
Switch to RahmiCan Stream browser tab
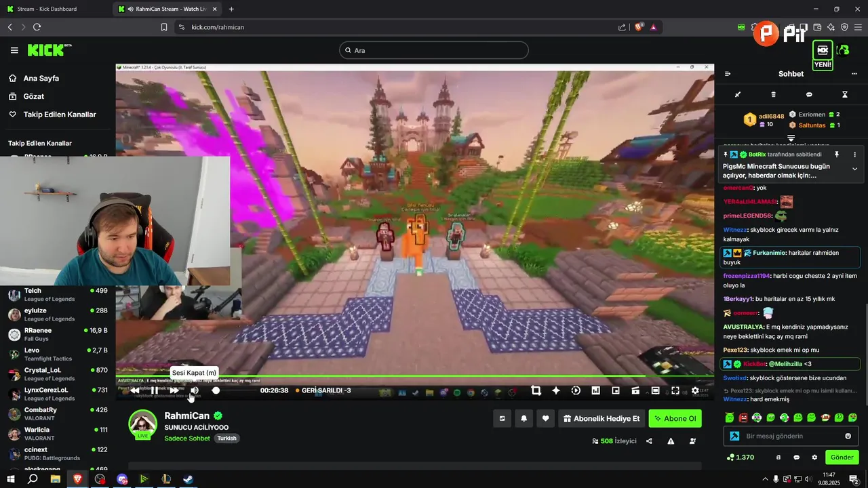pyautogui.click(x=167, y=9)
